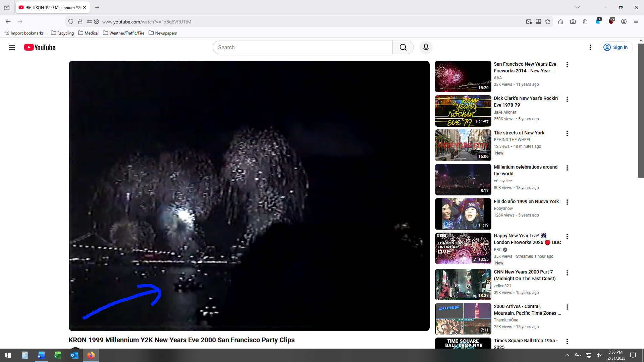Take a screenshot with camera icon
The width and height of the screenshot is (644, 362).
[573, 21]
